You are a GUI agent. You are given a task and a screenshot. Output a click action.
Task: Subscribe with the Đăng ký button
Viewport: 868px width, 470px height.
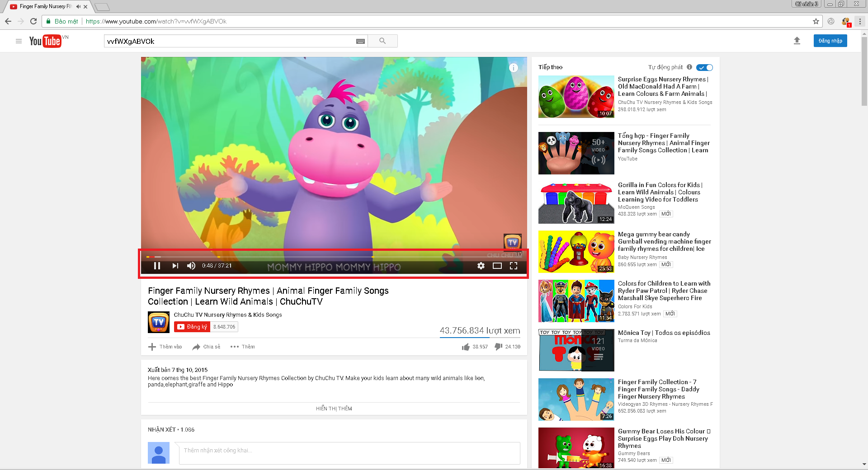pos(192,327)
